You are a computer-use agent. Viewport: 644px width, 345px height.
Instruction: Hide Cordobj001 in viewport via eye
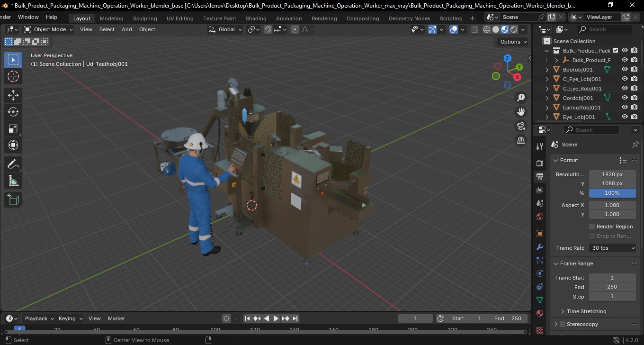pos(625,98)
